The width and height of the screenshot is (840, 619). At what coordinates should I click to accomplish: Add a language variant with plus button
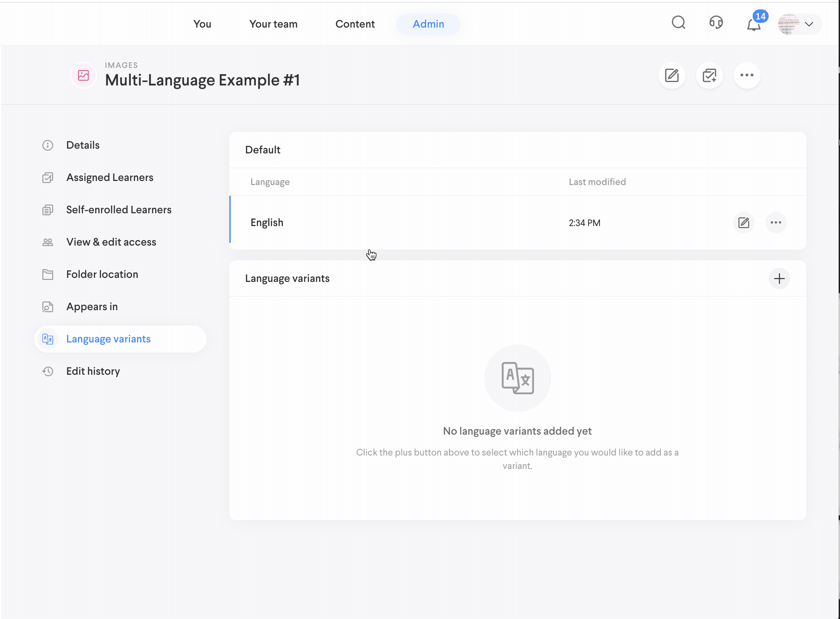tap(779, 279)
